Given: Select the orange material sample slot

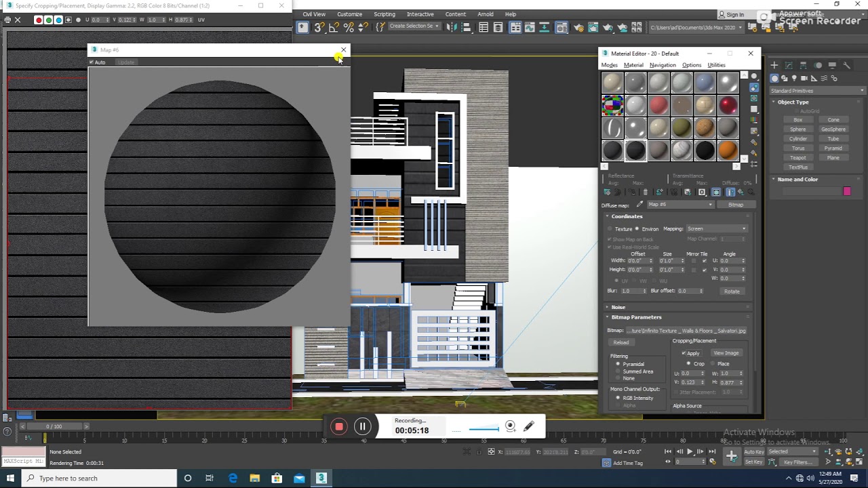Looking at the screenshot, I should [728, 150].
